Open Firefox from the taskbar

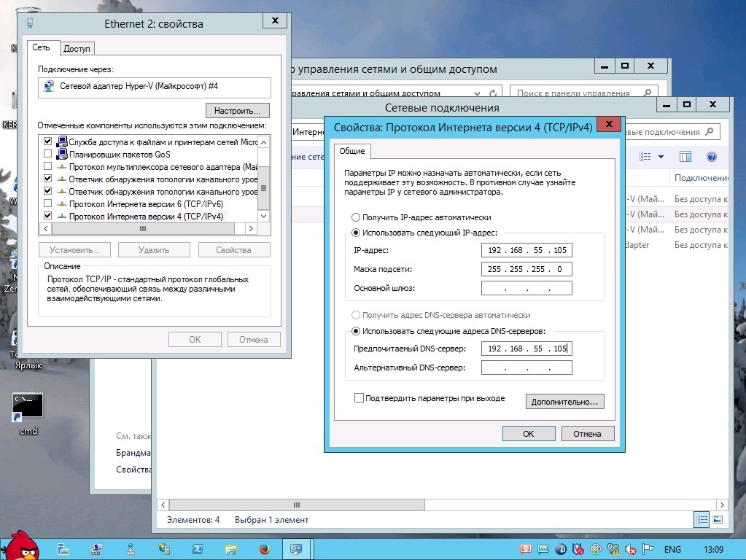point(263,548)
